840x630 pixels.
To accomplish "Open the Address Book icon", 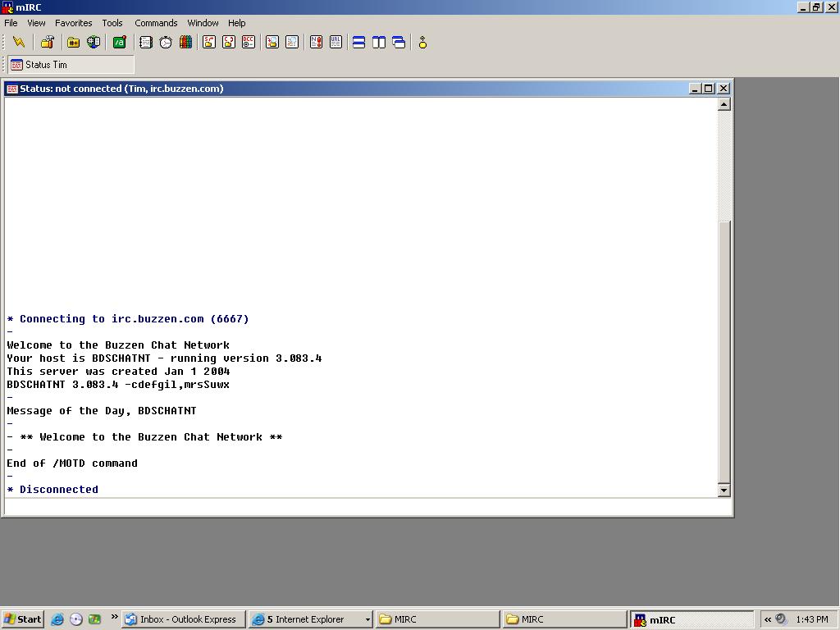I will [146, 43].
